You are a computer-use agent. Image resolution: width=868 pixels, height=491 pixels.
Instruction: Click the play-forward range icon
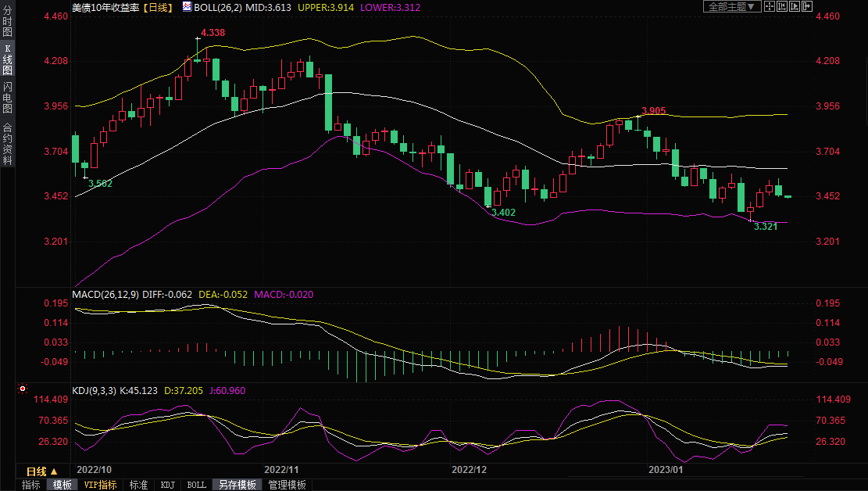[794, 6]
